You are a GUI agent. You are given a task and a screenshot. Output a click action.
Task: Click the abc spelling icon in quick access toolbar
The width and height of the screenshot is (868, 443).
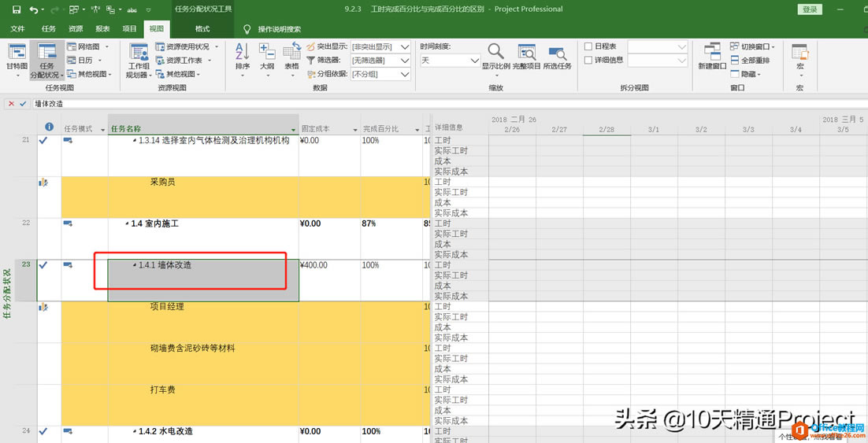(132, 10)
